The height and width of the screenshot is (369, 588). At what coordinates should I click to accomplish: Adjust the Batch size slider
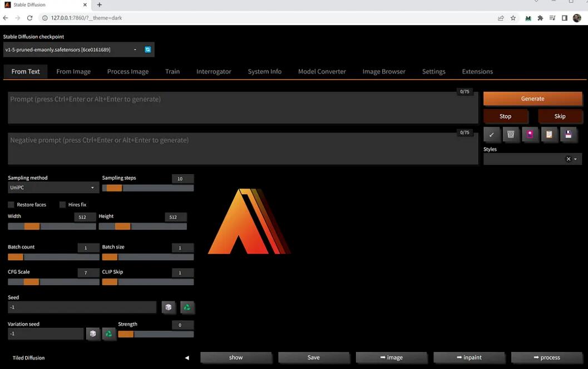148,257
